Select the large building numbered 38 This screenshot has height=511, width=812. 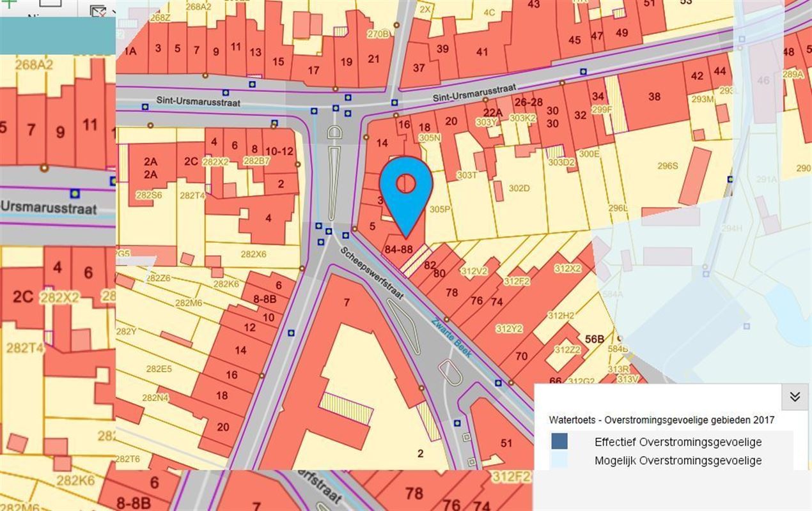pos(653,97)
